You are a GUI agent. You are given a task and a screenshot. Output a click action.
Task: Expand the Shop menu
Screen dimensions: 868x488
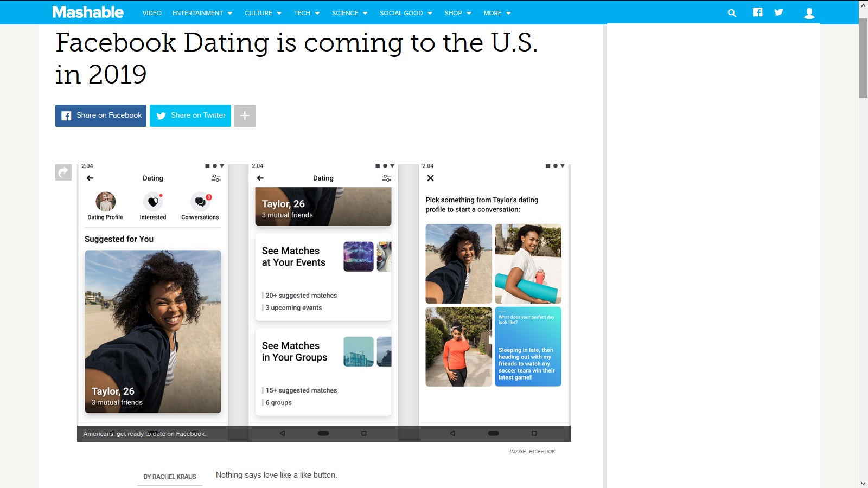458,13
